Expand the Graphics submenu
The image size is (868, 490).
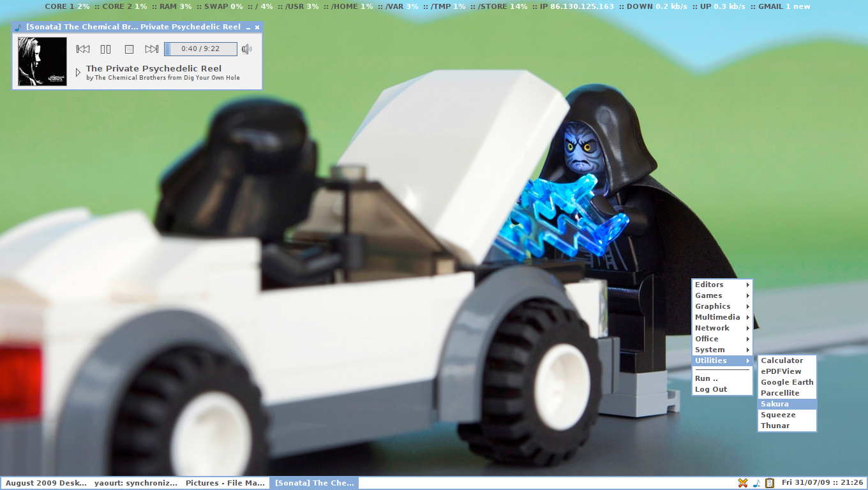(722, 306)
